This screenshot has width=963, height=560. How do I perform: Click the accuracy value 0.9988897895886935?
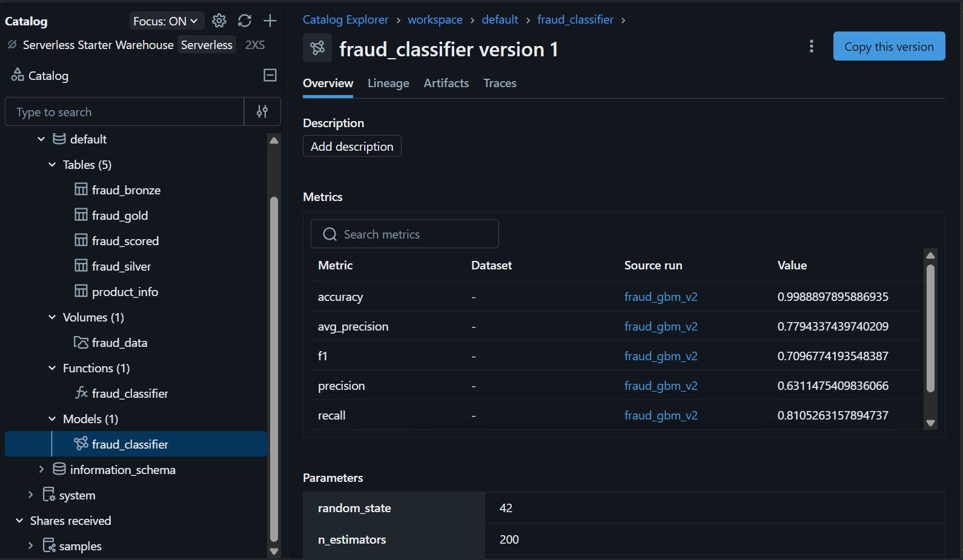coord(833,297)
